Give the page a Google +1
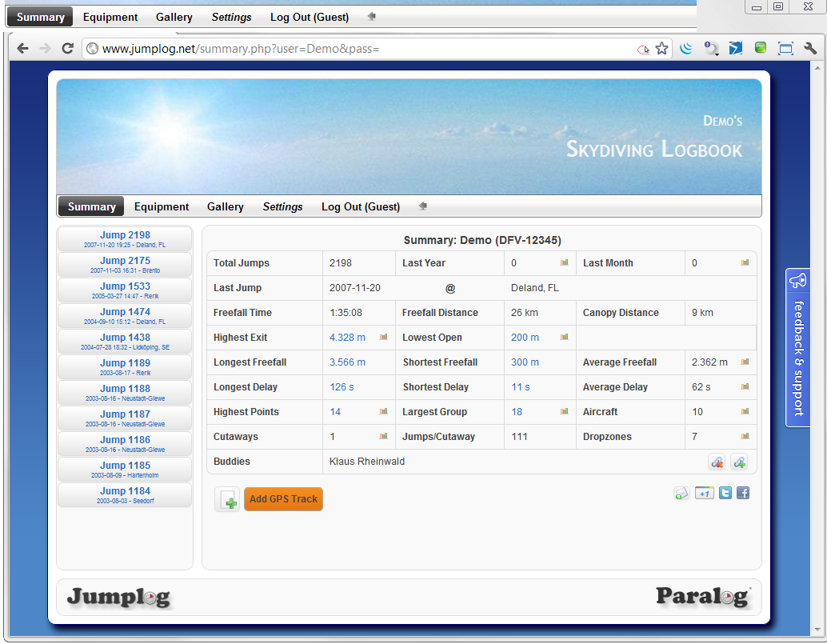This screenshot has width=827, height=644. click(705, 494)
